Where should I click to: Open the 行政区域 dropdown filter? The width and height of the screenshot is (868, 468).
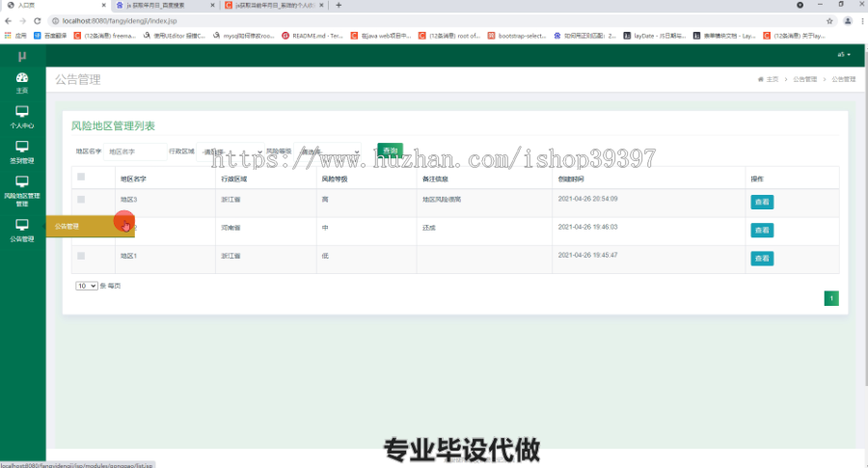click(231, 151)
